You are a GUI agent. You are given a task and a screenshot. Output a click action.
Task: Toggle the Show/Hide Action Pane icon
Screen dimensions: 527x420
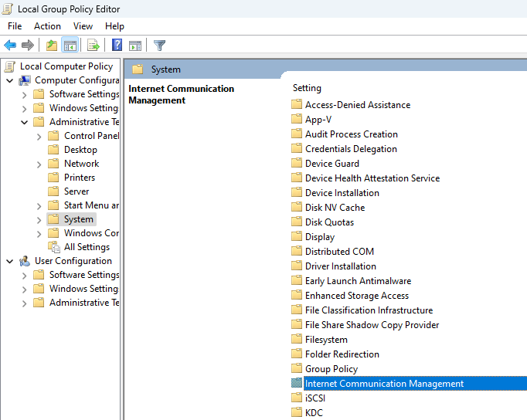135,45
